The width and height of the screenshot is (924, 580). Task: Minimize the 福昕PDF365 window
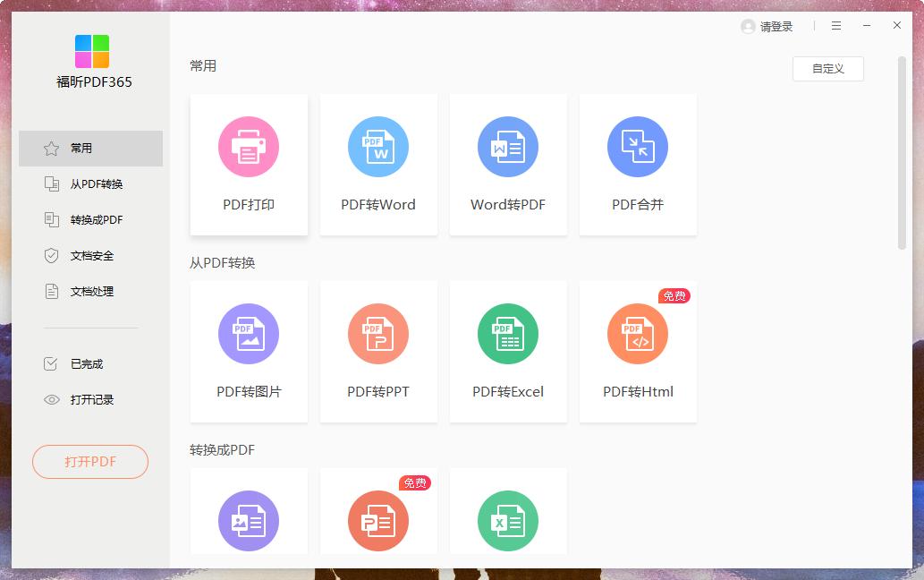click(867, 26)
